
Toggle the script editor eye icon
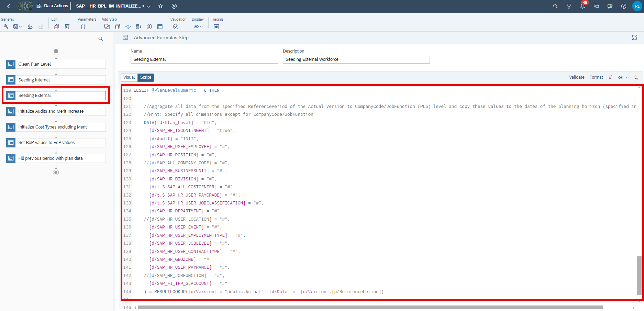point(621,78)
